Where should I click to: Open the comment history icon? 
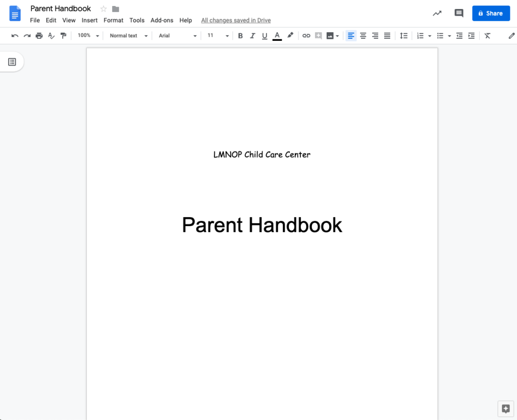[x=458, y=13]
